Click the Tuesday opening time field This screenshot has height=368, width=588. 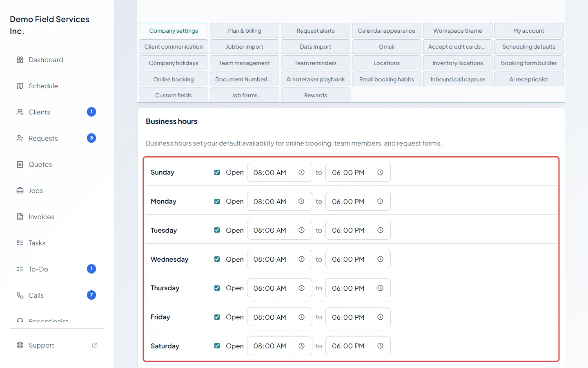[x=280, y=230]
